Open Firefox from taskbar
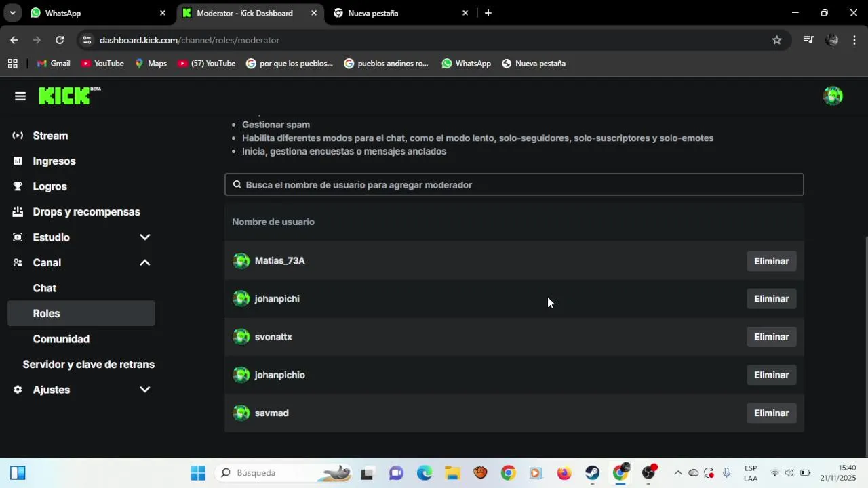Image resolution: width=868 pixels, height=488 pixels. point(564,472)
